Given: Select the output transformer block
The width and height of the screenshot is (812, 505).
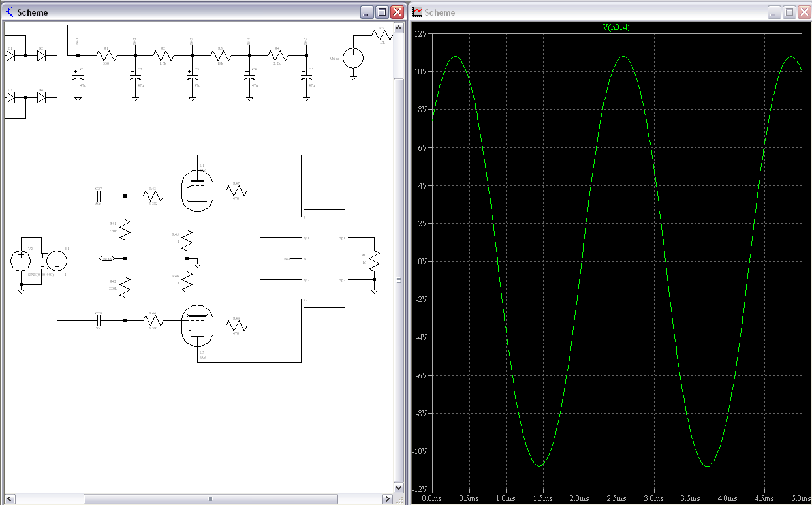Looking at the screenshot, I should [x=324, y=258].
